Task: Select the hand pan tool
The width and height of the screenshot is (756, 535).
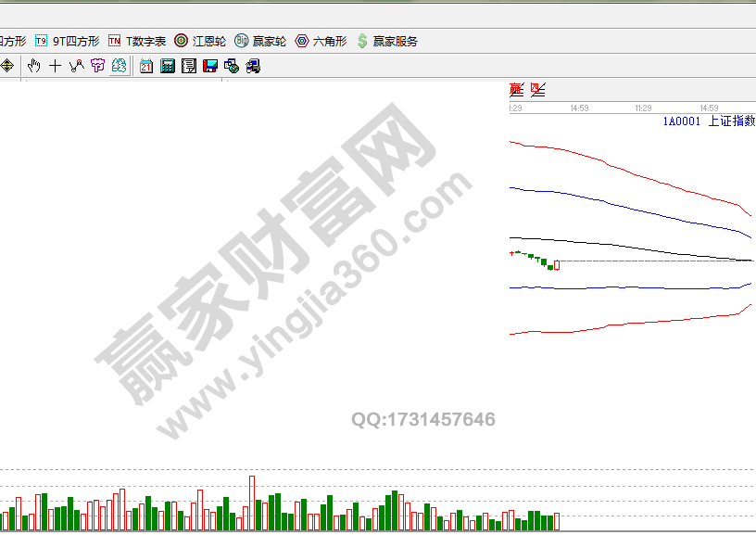Action: click(x=34, y=66)
